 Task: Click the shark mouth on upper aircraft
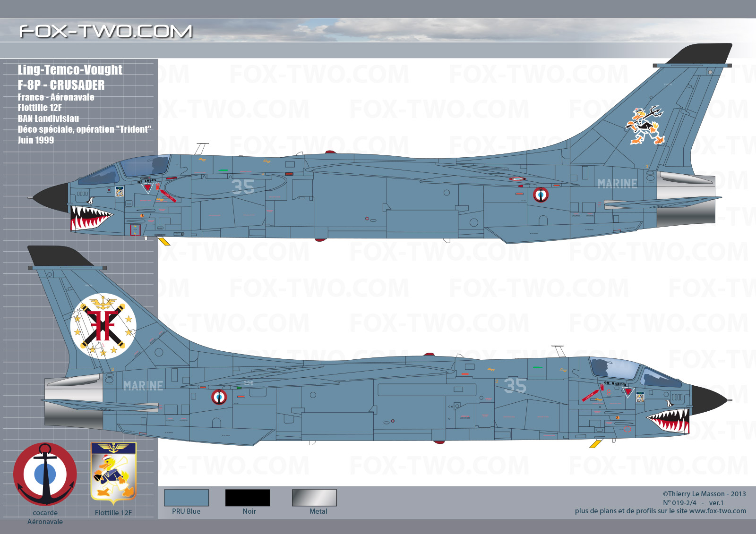pyautogui.click(x=91, y=218)
